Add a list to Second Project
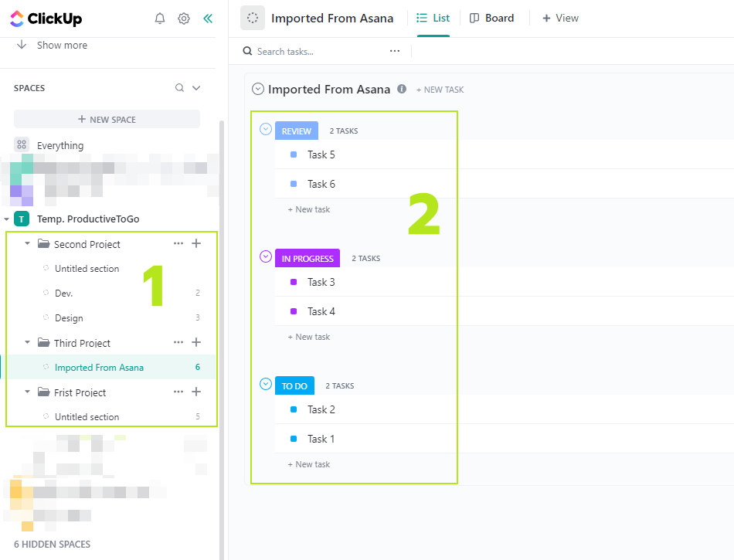 tap(196, 243)
